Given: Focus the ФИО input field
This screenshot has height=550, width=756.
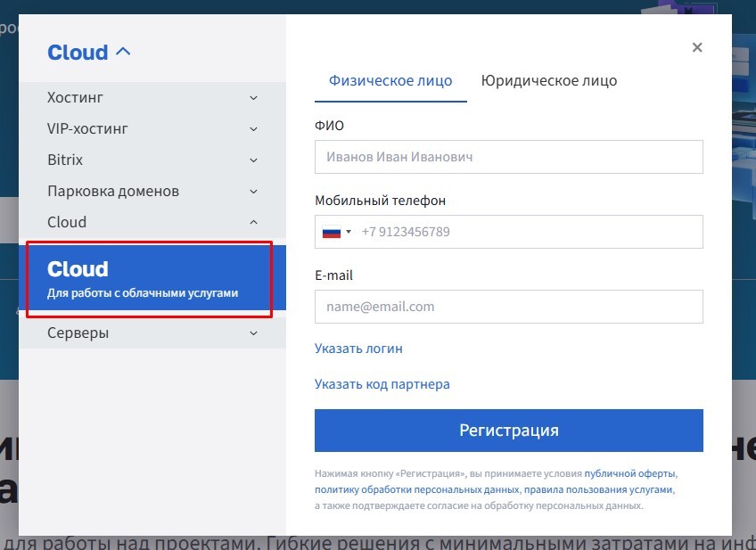Looking at the screenshot, I should pyautogui.click(x=509, y=157).
